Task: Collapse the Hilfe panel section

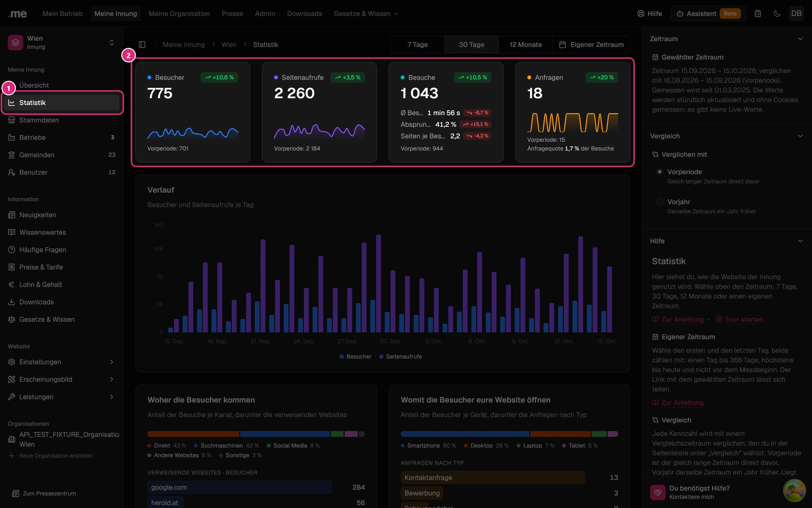Action: click(x=800, y=241)
